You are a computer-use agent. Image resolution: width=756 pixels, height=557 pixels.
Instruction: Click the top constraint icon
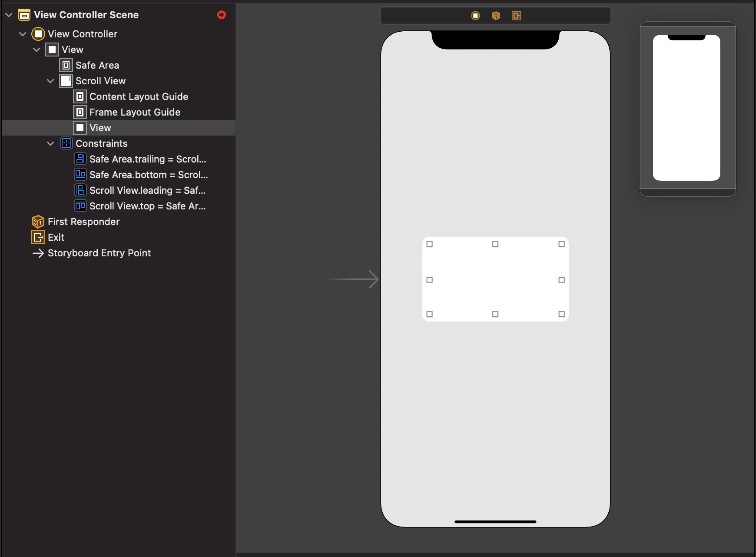(80, 206)
